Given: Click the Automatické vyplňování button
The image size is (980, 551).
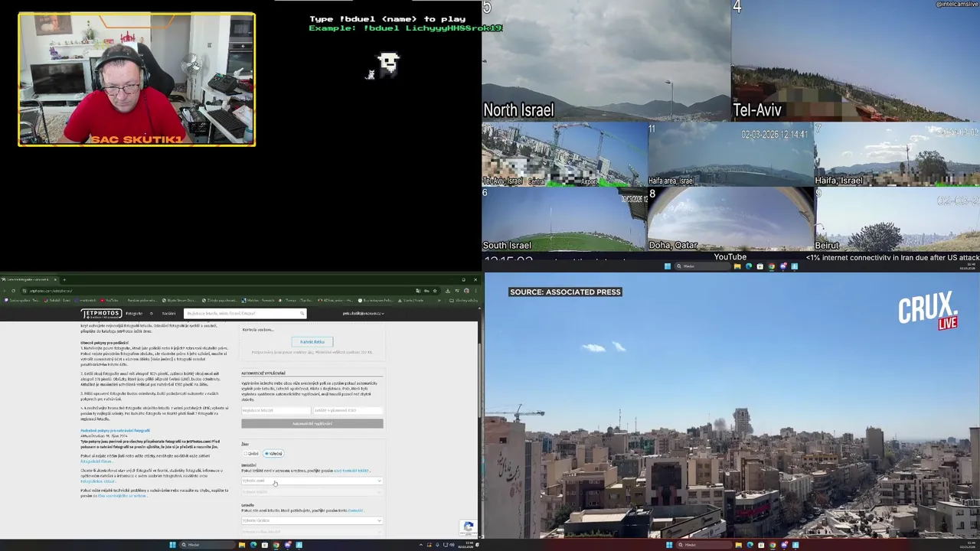Looking at the screenshot, I should click(312, 423).
